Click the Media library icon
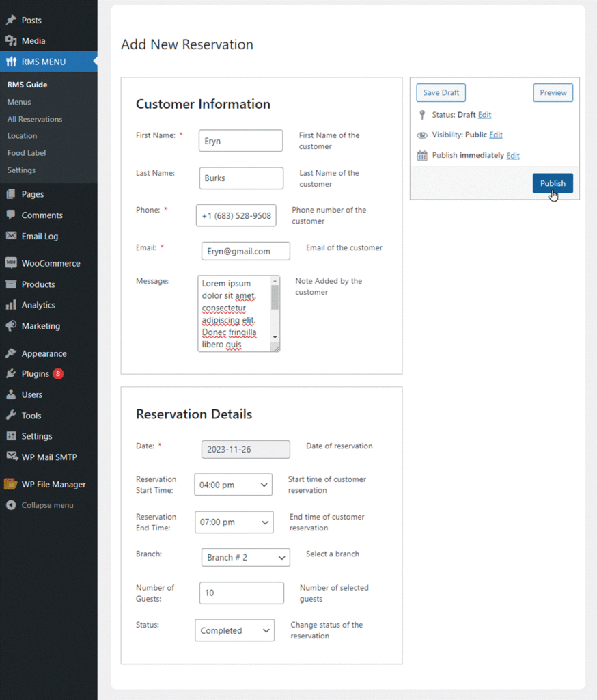Screen dimensions: 597x700 pos(11,40)
